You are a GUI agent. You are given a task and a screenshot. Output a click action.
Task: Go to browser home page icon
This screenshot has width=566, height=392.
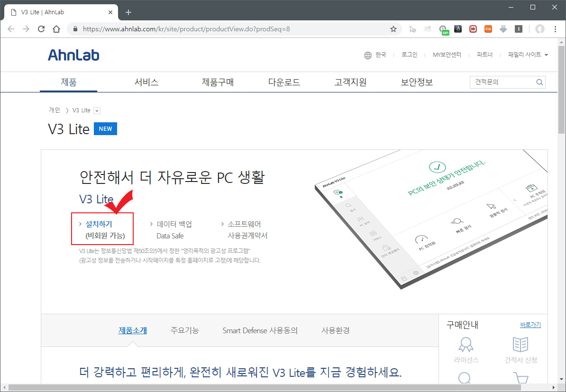tap(56, 29)
